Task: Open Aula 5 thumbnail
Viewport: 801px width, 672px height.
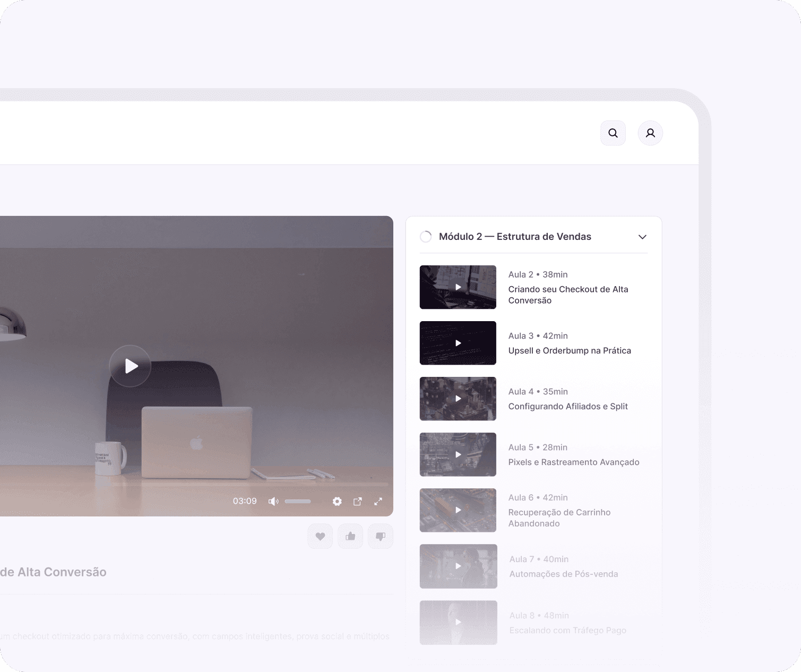Action: [x=458, y=454]
